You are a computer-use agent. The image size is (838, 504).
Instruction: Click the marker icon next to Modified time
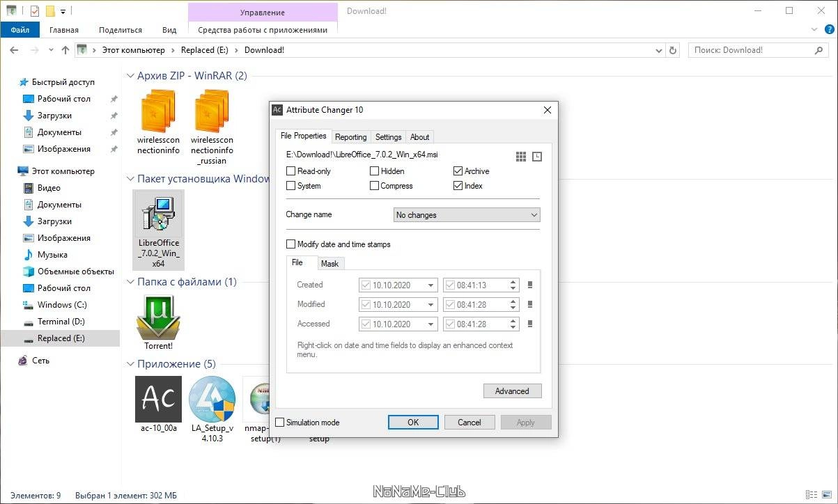click(530, 304)
